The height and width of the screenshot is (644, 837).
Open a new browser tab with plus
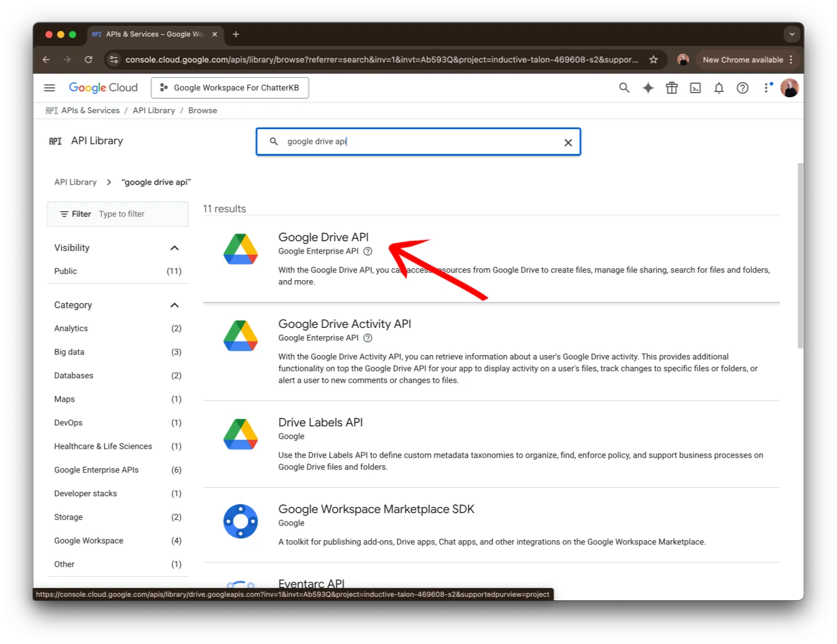[236, 34]
